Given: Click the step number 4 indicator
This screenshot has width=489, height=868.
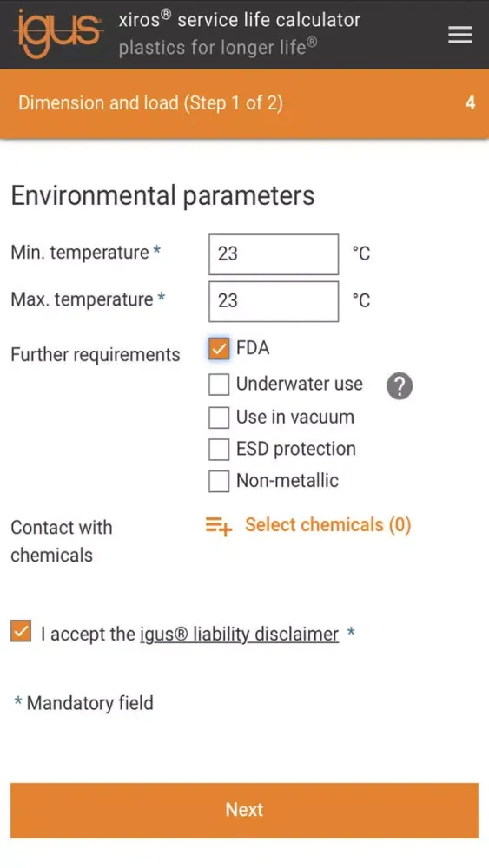Looking at the screenshot, I should tap(470, 103).
